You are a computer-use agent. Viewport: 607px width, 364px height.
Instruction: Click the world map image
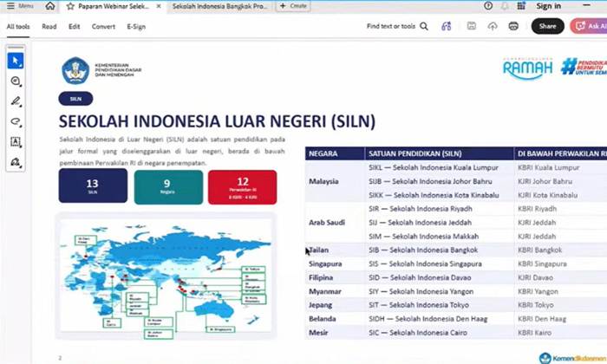coord(166,276)
